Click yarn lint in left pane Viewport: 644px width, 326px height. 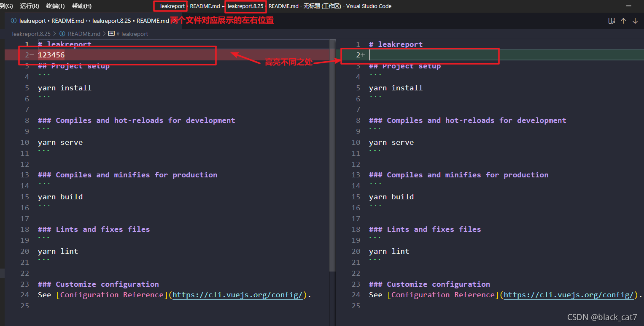(58, 251)
